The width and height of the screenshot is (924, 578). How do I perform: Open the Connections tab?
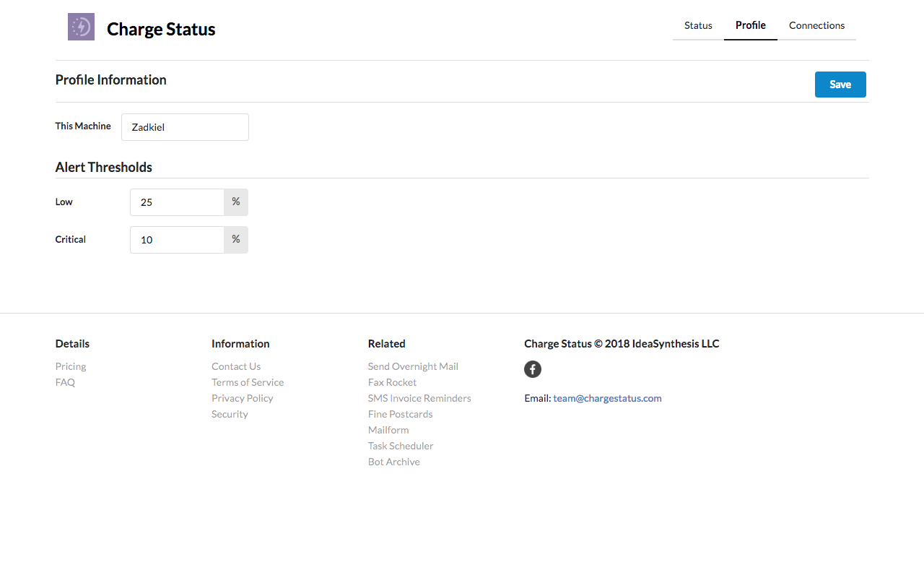pos(816,25)
